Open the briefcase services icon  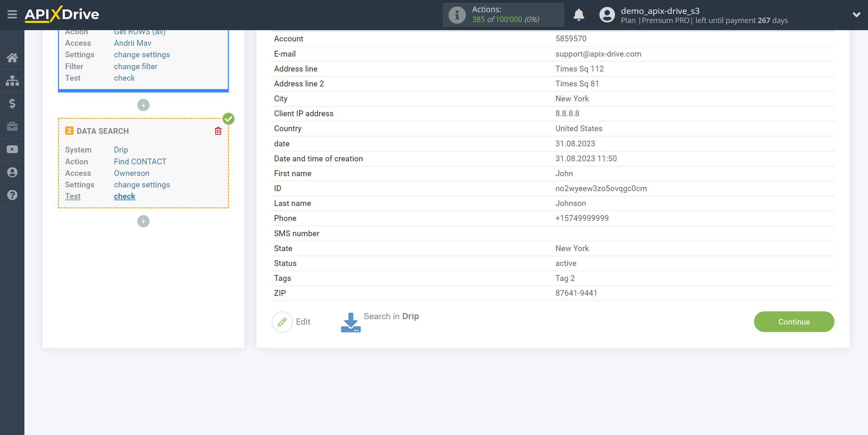pos(12,126)
